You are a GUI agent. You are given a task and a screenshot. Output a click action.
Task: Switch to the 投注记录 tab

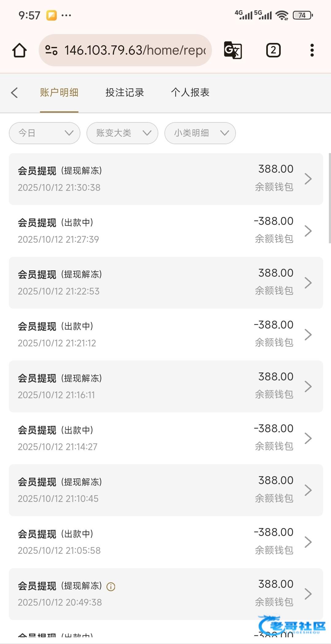pos(125,93)
